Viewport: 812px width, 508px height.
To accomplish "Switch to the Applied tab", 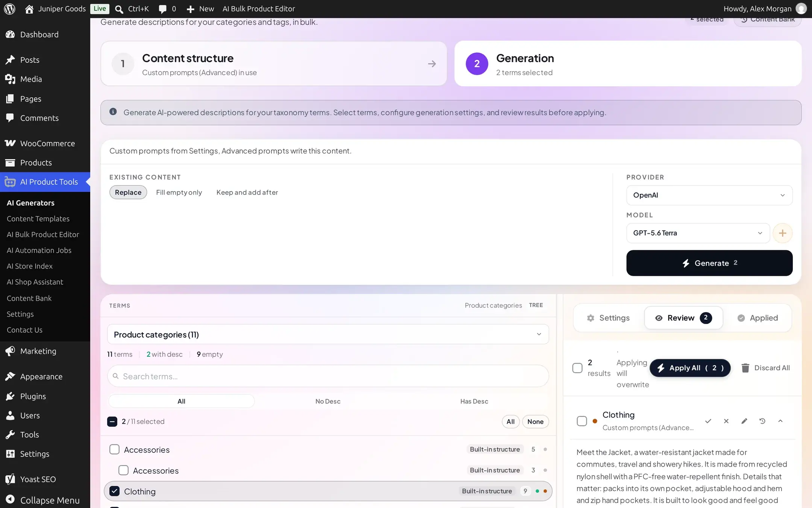I will 758,318.
